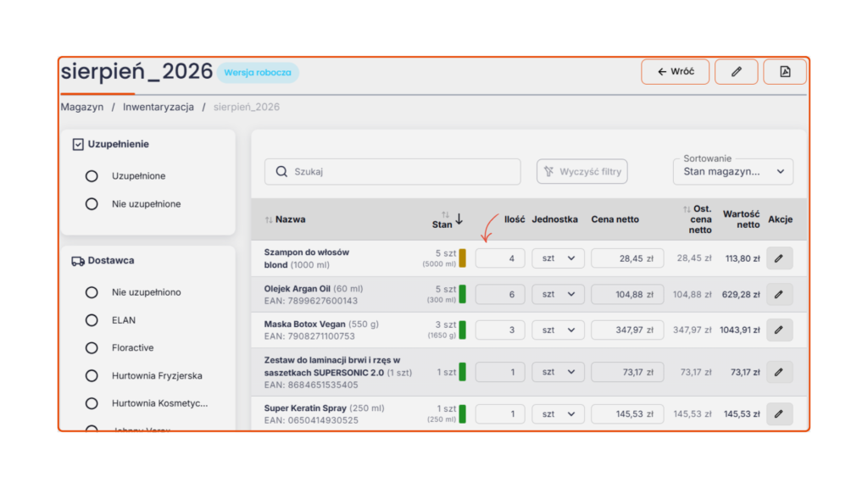Click the sierpień_2026 breadcrumb
The height and width of the screenshot is (488, 868).
[x=247, y=107]
